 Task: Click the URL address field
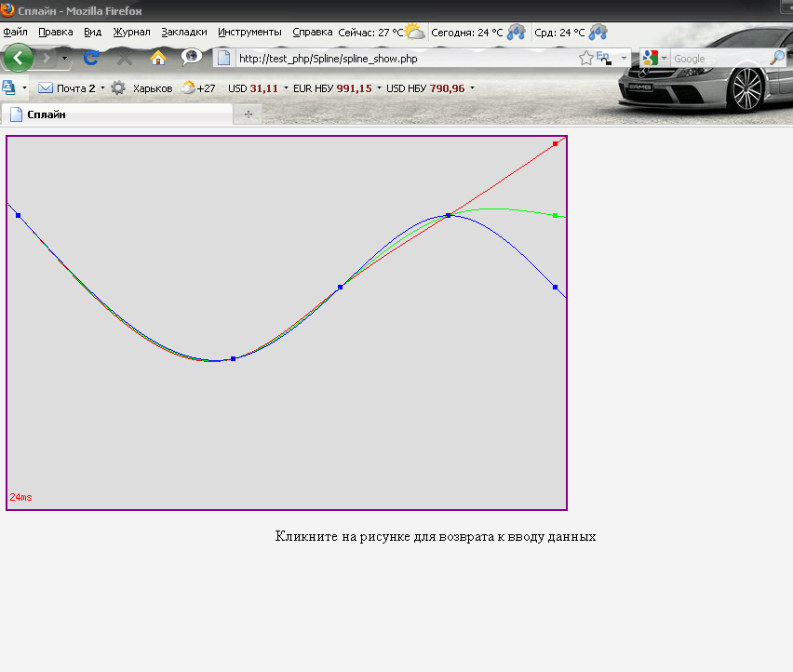pos(400,59)
